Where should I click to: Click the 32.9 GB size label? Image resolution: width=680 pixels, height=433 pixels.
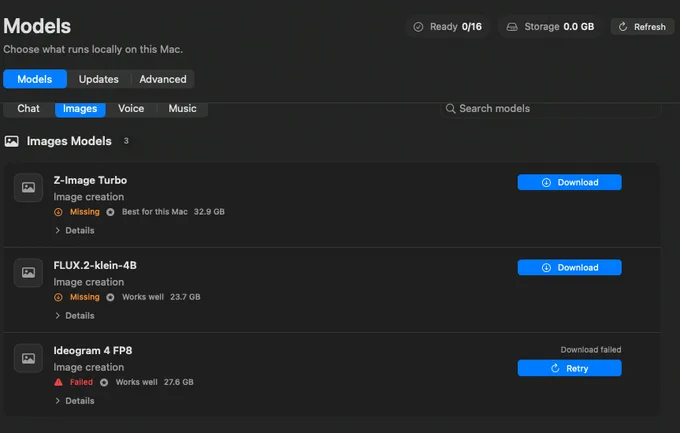coord(209,212)
